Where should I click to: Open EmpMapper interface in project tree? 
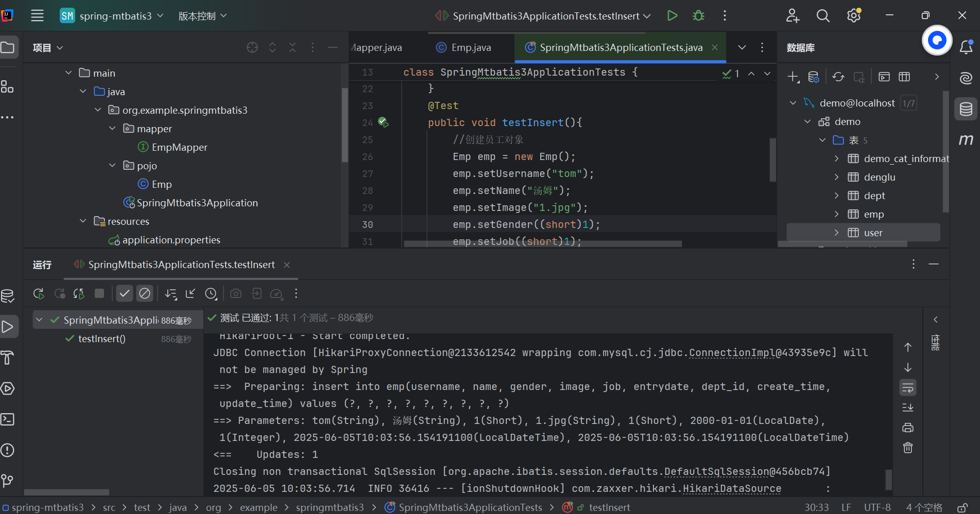click(x=173, y=147)
